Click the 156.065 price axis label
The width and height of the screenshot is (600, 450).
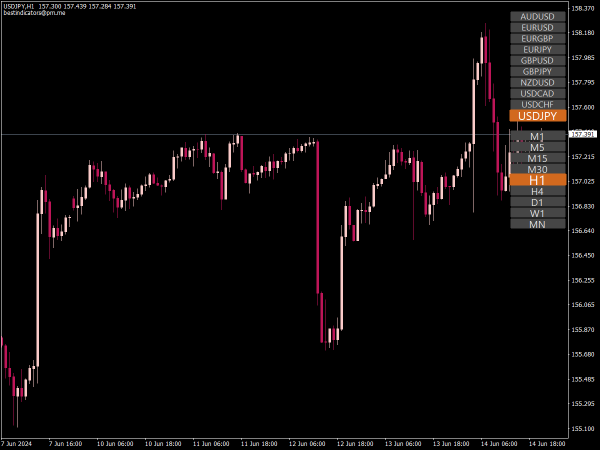582,305
